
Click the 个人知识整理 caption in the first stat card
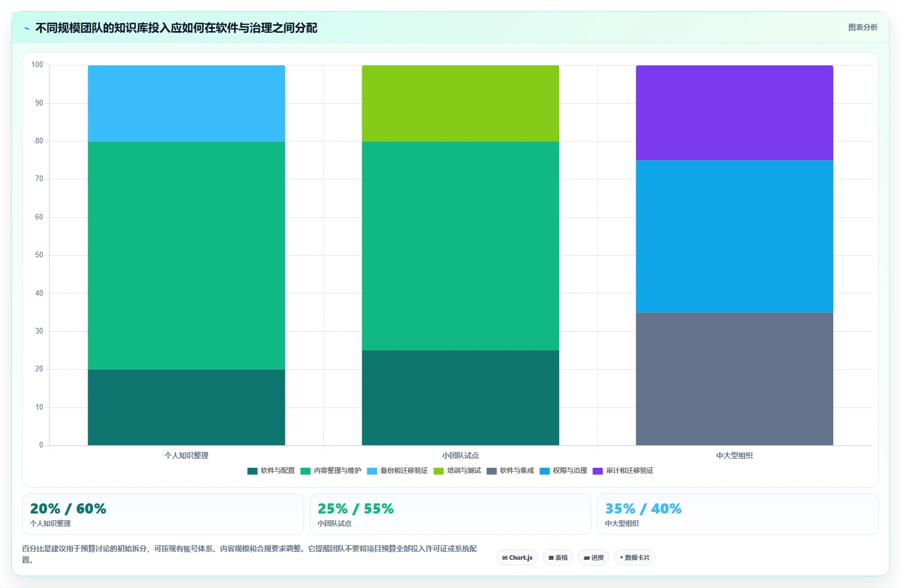point(50,524)
